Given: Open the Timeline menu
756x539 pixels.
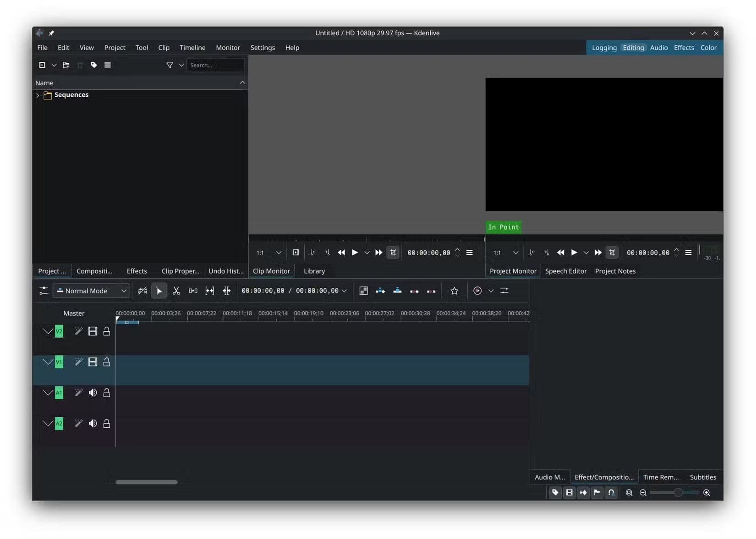Looking at the screenshot, I should click(x=192, y=48).
